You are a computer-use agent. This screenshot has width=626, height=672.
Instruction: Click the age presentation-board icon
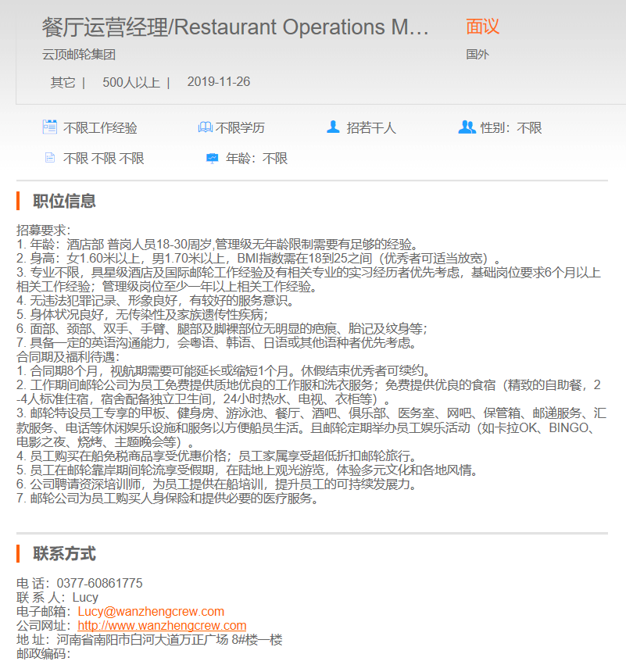[x=213, y=158]
